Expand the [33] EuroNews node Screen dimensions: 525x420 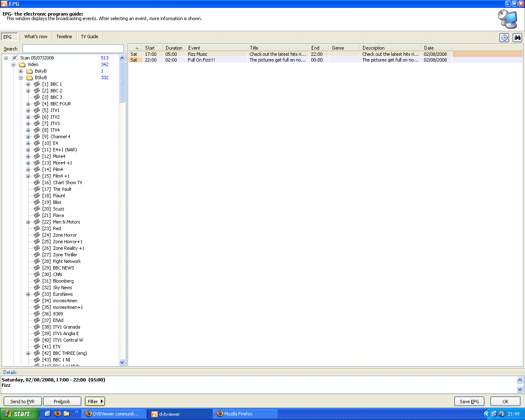(28, 294)
